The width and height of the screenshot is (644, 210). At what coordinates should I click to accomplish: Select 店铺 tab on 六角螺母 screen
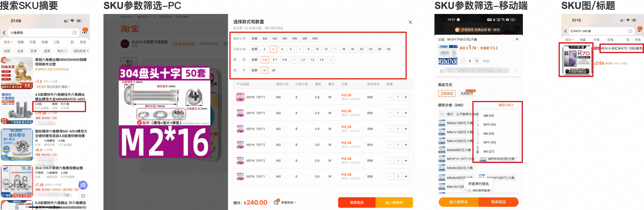44,42
